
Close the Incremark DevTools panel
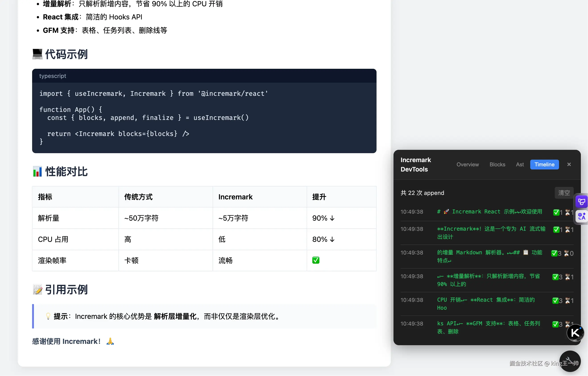pos(569,165)
